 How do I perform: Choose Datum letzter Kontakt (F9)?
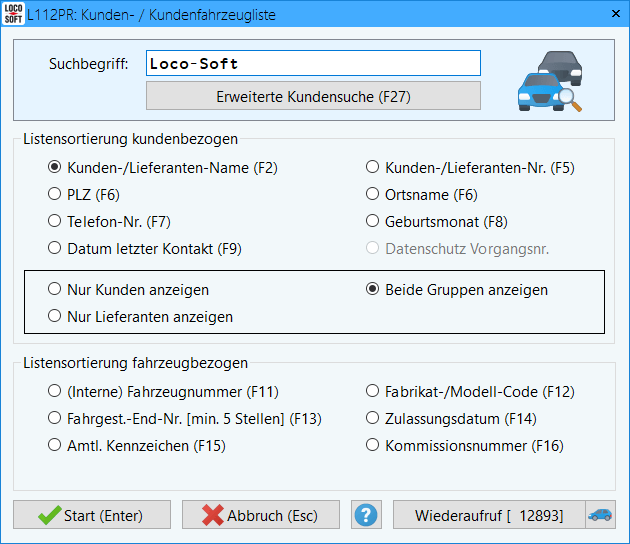pyautogui.click(x=55, y=249)
